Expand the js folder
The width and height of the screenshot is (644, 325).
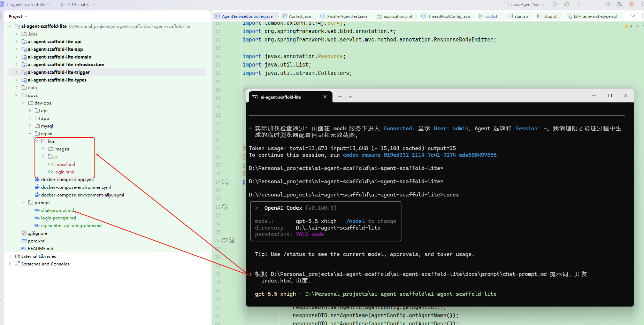point(43,156)
